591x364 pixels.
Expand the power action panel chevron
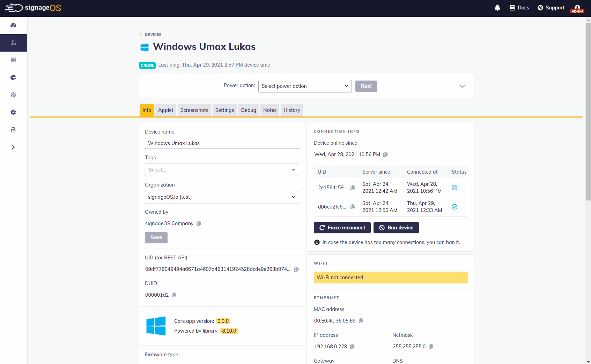[x=462, y=86]
